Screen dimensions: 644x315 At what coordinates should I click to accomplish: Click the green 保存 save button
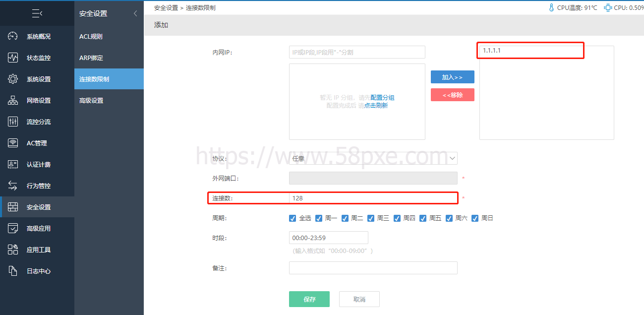pyautogui.click(x=309, y=299)
